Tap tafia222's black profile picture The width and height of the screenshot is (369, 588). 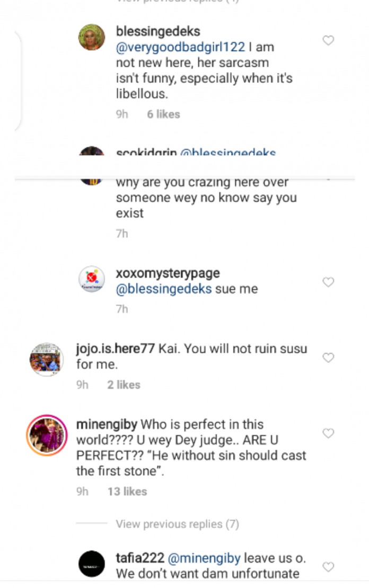coord(92,564)
